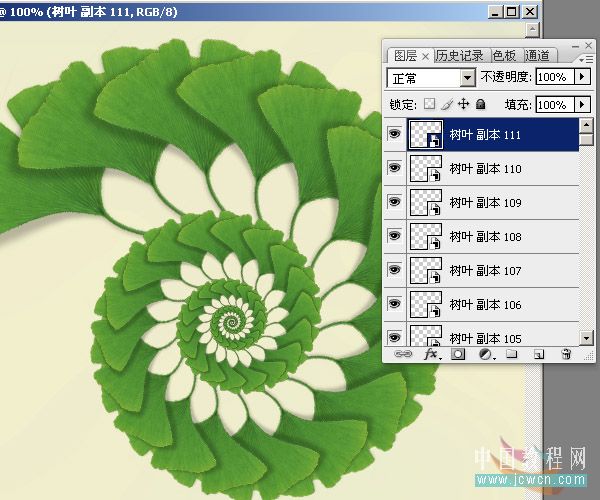
Task: Delete layer with trash icon
Action: pos(566,354)
